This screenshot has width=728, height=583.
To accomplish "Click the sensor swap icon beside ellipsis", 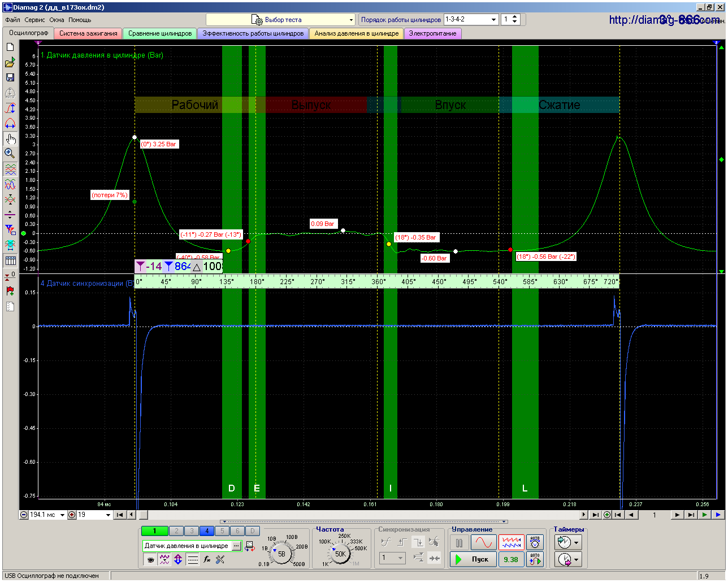I will [250, 546].
